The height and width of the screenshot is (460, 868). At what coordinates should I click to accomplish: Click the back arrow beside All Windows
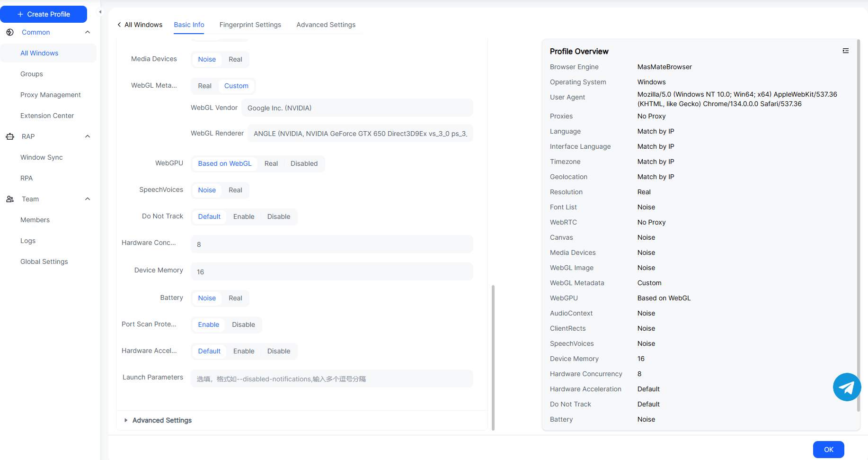point(119,25)
